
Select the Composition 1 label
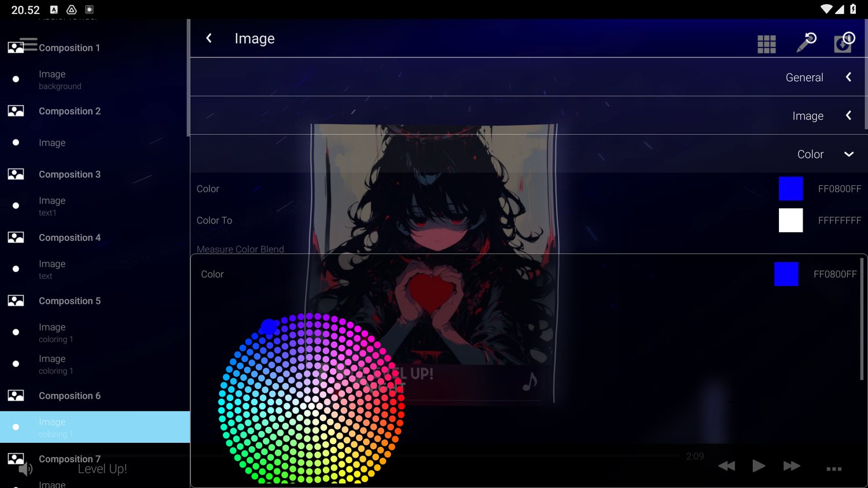click(x=69, y=47)
